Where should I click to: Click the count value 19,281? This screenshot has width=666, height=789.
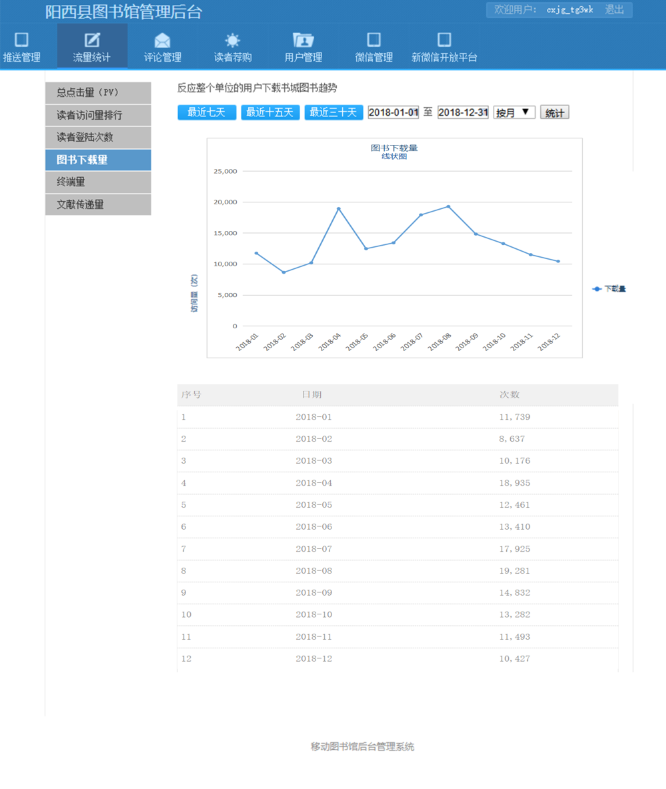click(515, 571)
